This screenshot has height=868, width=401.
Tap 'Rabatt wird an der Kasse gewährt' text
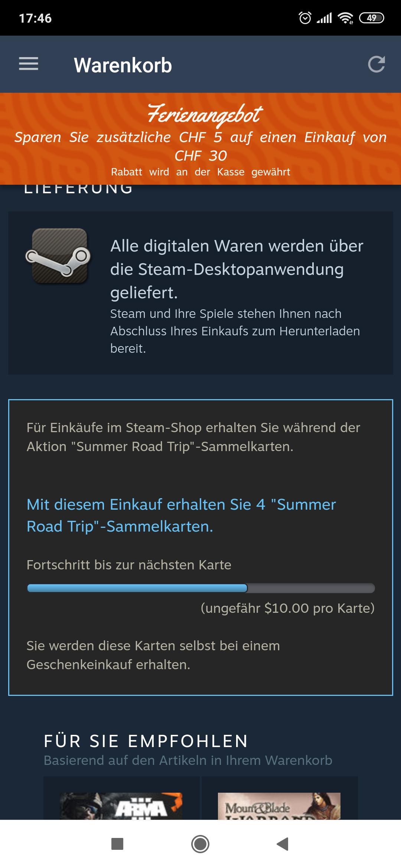[x=200, y=172]
